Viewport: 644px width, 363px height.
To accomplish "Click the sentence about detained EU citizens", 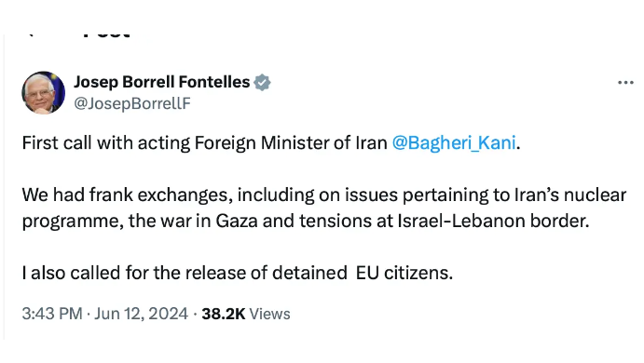I will pos(238,273).
